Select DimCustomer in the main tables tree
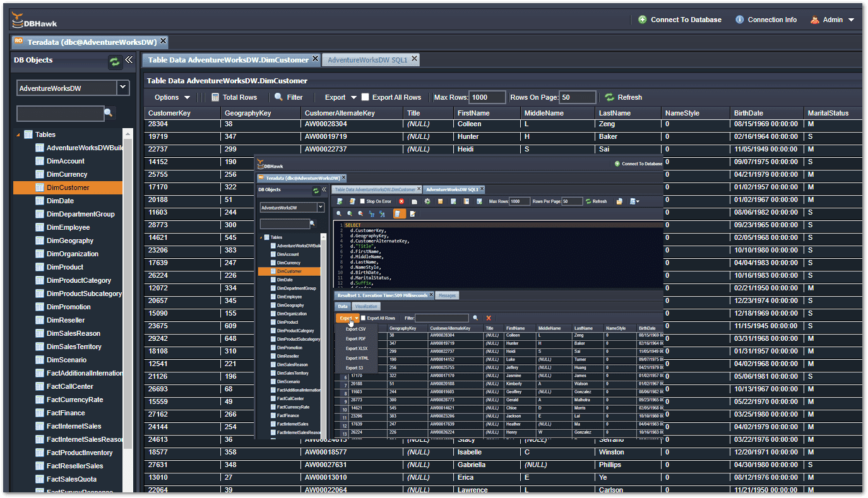 (68, 187)
